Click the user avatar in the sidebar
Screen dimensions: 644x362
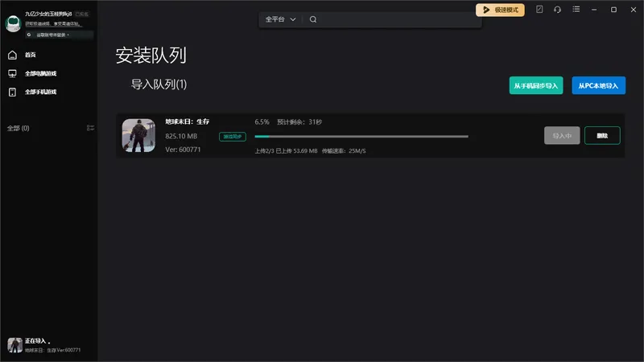[13, 23]
